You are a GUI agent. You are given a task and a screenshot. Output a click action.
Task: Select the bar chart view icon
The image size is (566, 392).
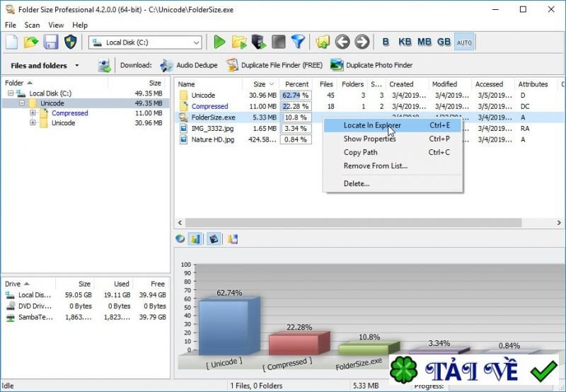(195, 238)
